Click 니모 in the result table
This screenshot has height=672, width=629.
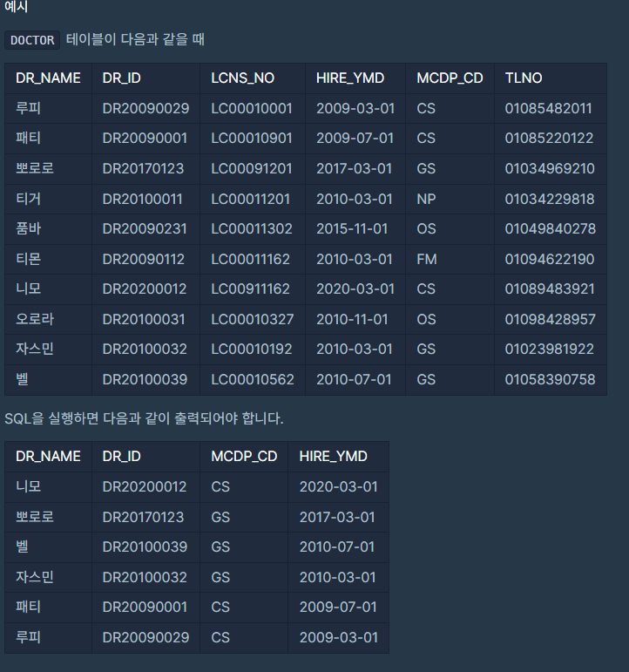(x=28, y=486)
